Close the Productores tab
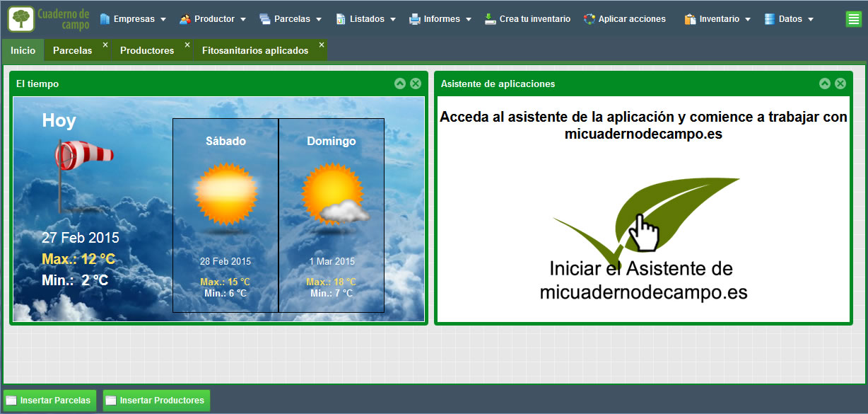Screen dimensions: 868x414 click(x=187, y=45)
